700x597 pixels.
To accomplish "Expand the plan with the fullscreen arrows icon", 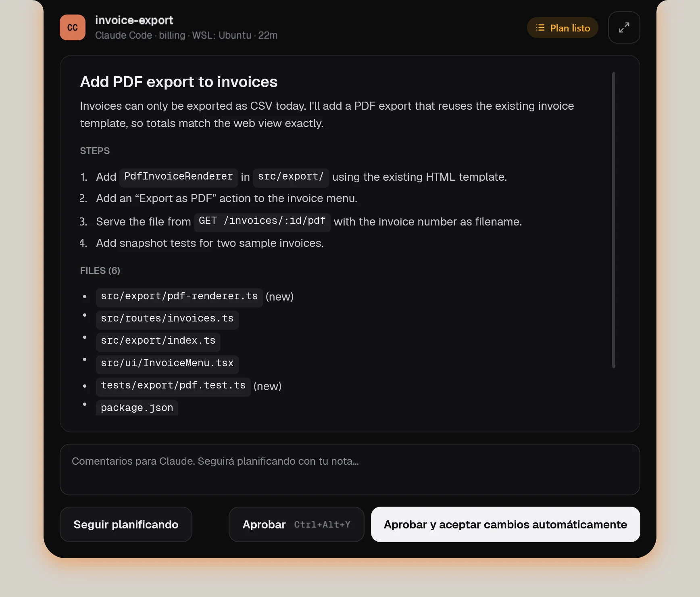I will pos(624,27).
